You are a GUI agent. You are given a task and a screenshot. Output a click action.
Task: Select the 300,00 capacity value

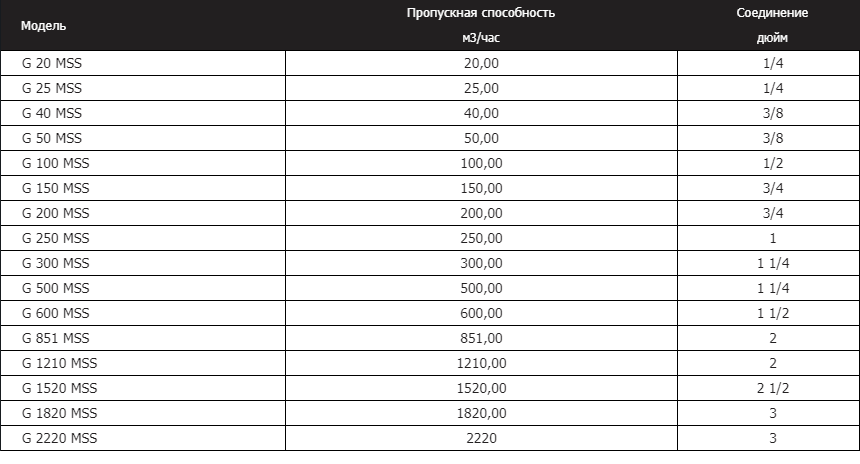(x=481, y=263)
